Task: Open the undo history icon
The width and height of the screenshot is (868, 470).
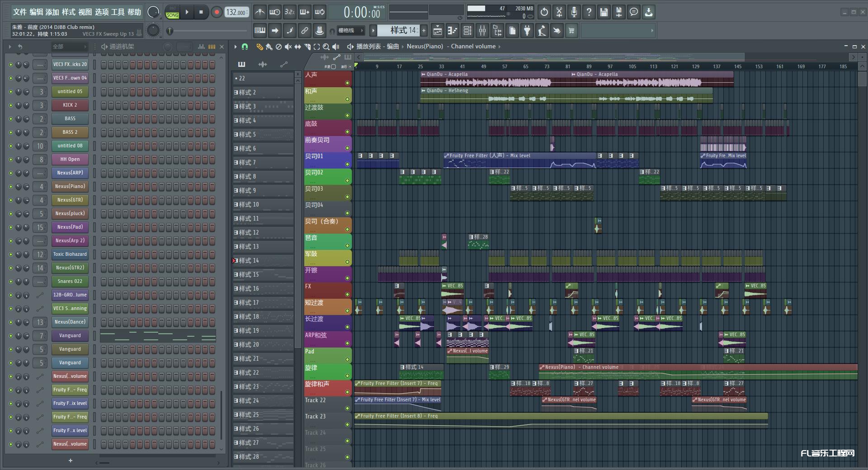Action: [544, 12]
